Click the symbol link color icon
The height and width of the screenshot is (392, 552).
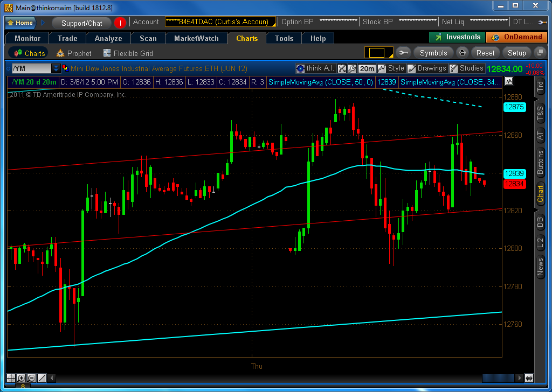tap(65, 68)
